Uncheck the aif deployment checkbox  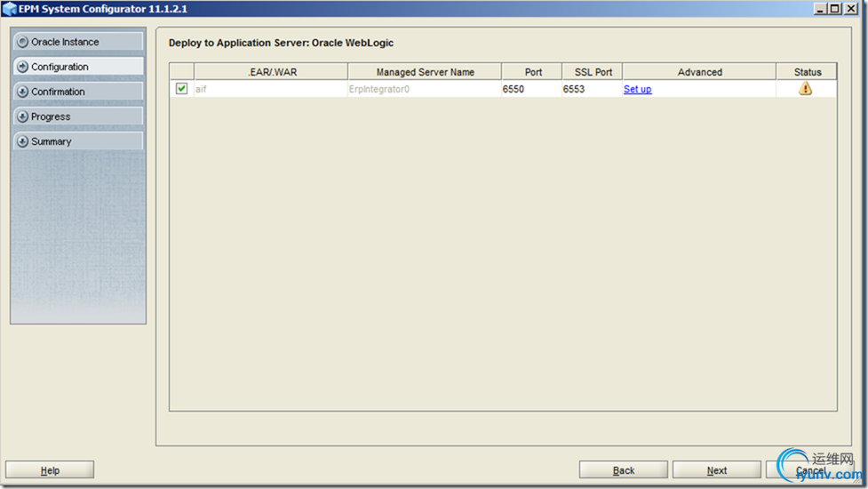point(181,89)
